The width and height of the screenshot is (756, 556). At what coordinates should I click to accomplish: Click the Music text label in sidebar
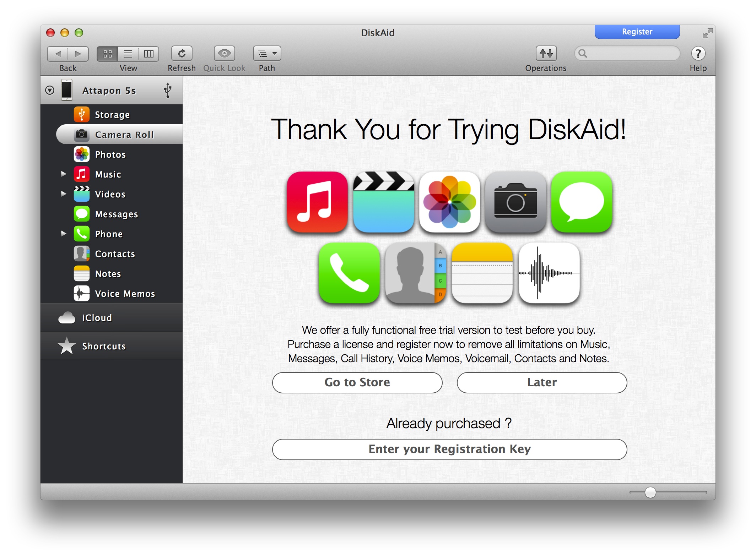108,174
